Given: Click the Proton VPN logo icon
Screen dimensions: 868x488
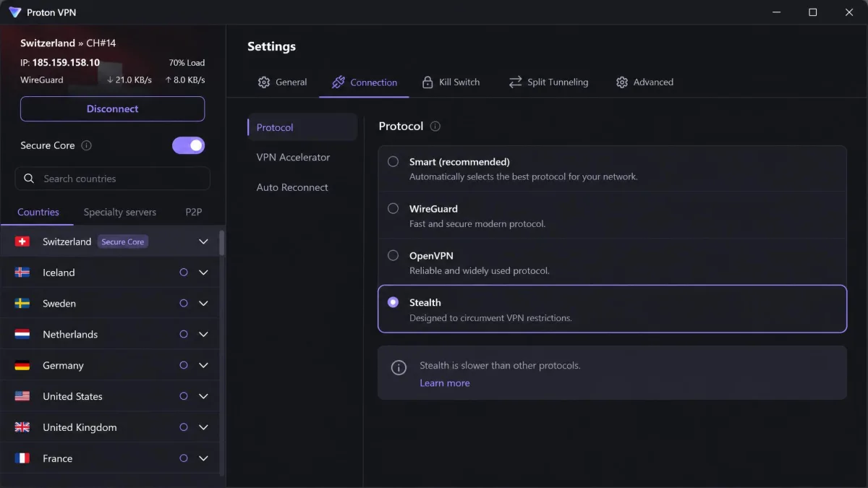Looking at the screenshot, I should [14, 12].
